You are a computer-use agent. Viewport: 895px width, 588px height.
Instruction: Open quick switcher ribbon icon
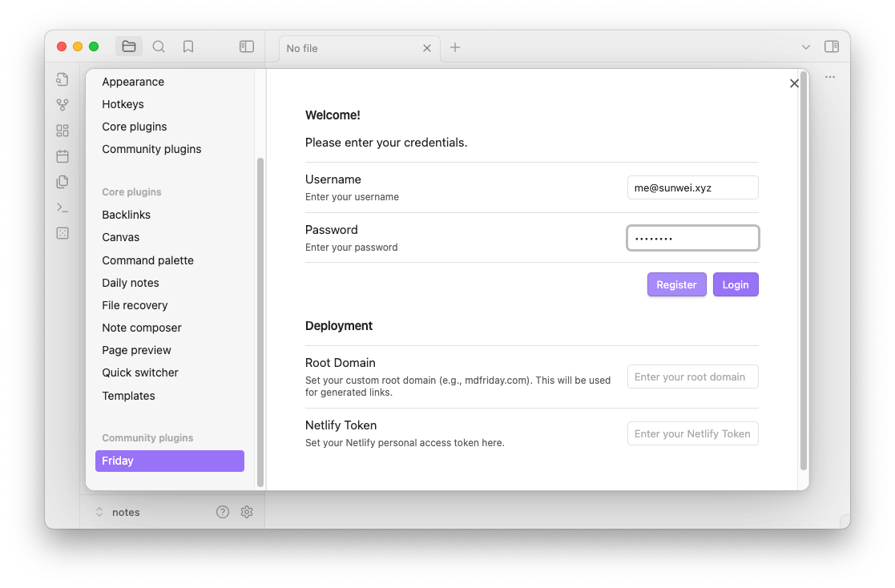[x=62, y=79]
